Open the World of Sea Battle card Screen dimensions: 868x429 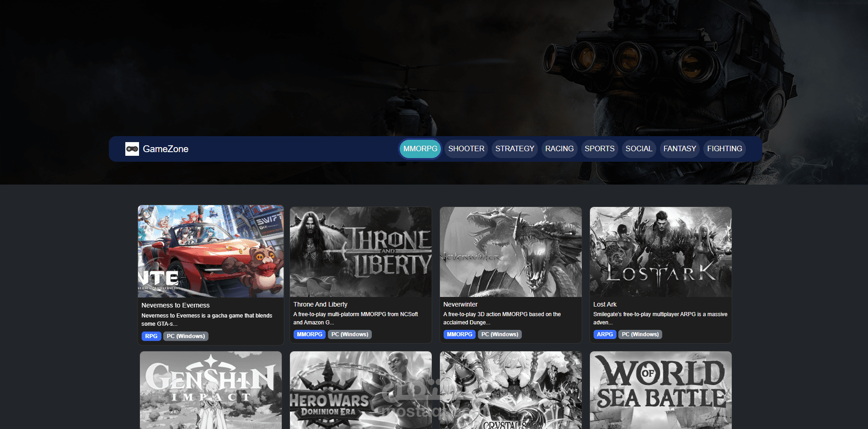(661, 390)
